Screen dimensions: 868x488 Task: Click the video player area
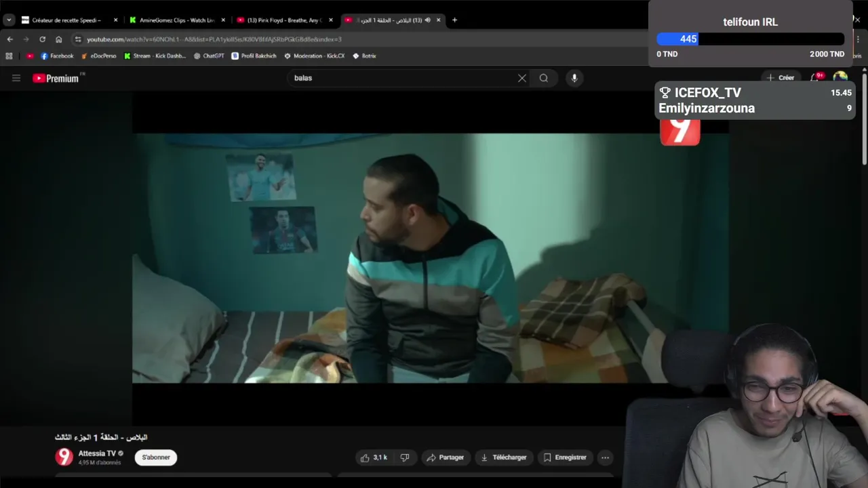click(431, 258)
